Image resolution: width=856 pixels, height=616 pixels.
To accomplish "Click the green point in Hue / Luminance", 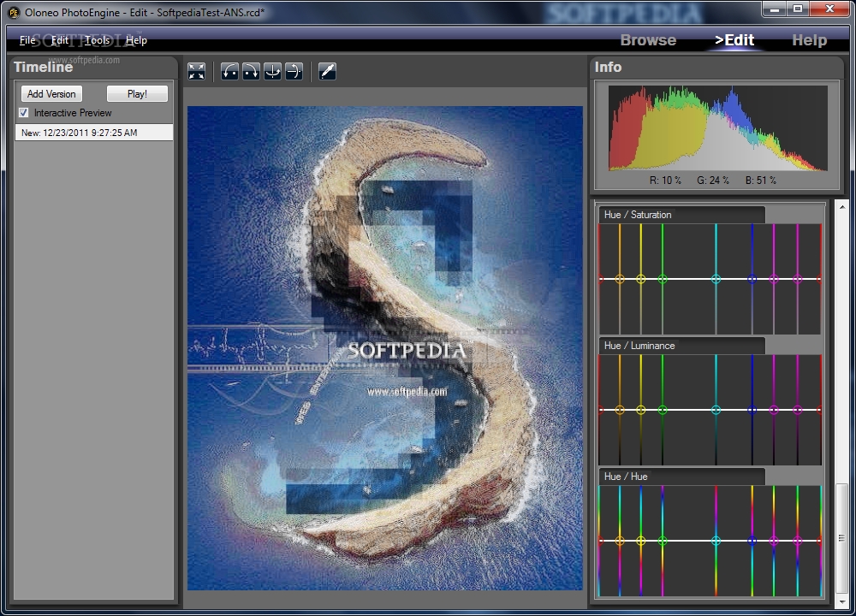I will coord(663,410).
